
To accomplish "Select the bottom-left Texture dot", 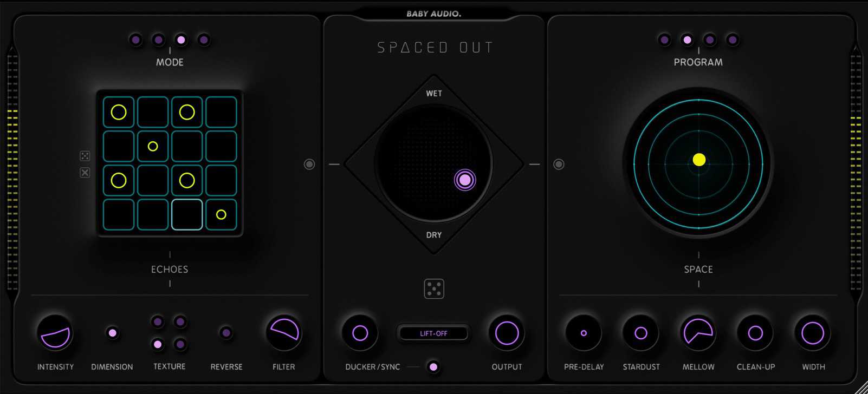I will click(x=158, y=344).
